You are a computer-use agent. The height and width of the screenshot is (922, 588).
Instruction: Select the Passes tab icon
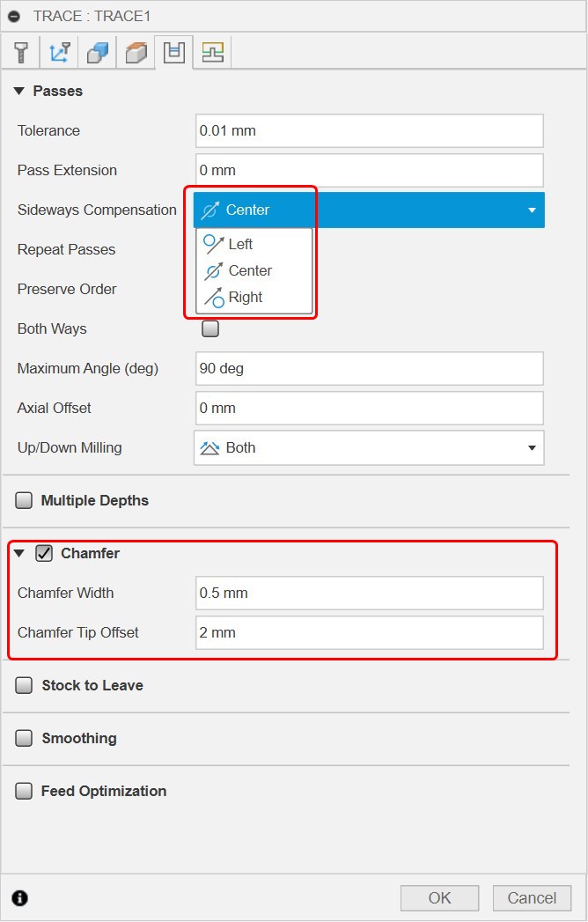coord(174,53)
